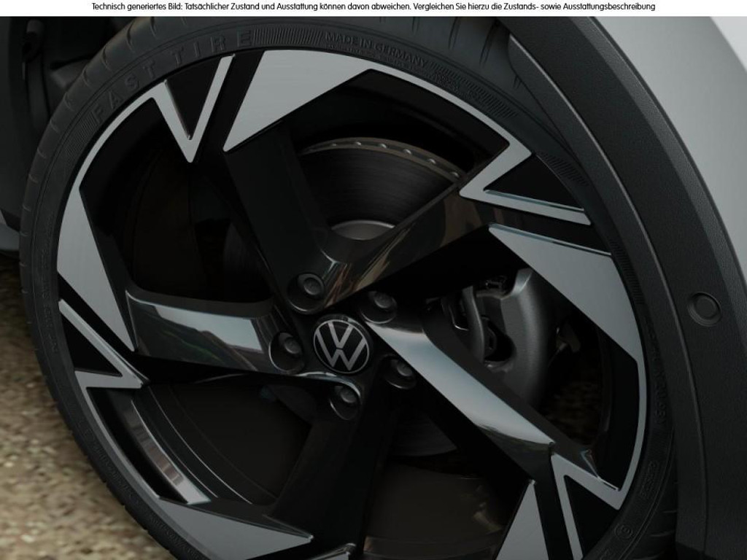Select the upper-left lug bolt above the logo
The image size is (747, 560).
pyautogui.click(x=309, y=287)
